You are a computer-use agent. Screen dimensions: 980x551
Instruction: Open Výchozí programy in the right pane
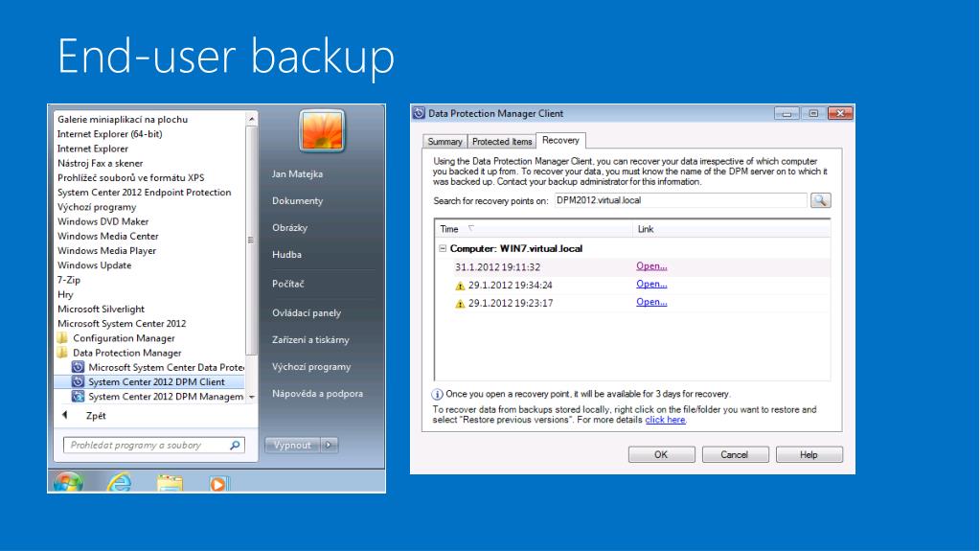311,366
